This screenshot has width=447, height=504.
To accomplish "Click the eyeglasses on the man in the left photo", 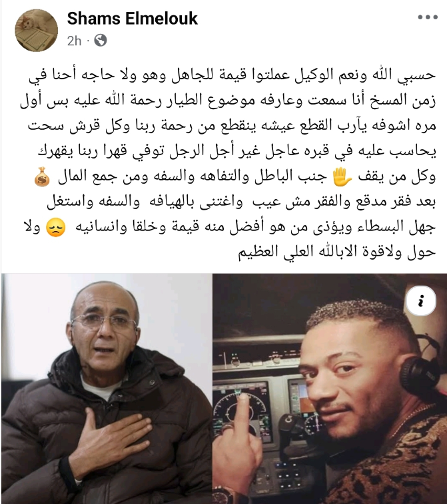I will tap(105, 323).
